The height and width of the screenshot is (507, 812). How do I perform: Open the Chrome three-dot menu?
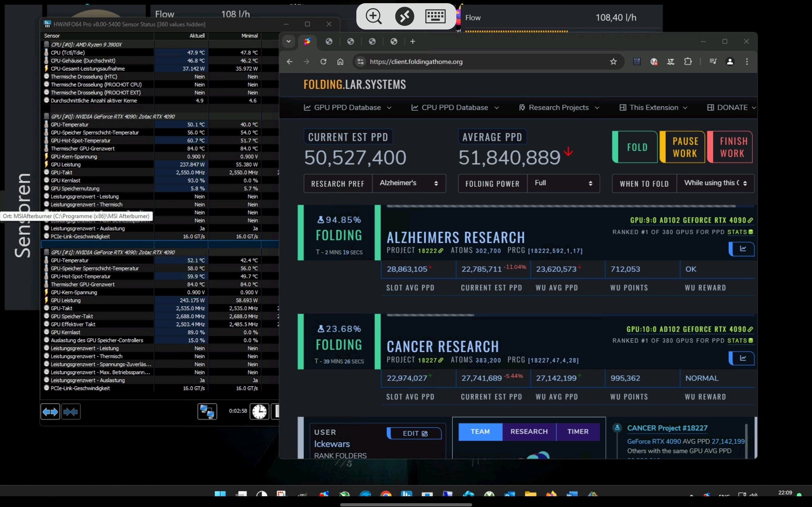(x=747, y=62)
